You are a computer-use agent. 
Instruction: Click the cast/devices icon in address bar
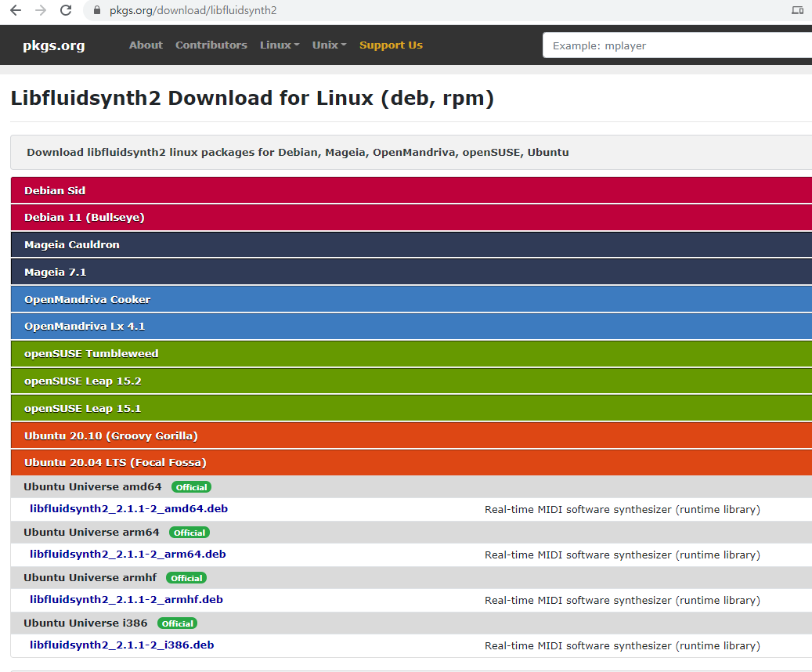click(x=797, y=10)
